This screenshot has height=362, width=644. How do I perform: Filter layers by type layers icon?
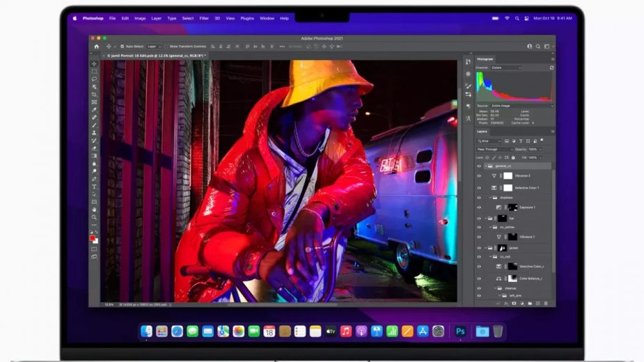521,141
